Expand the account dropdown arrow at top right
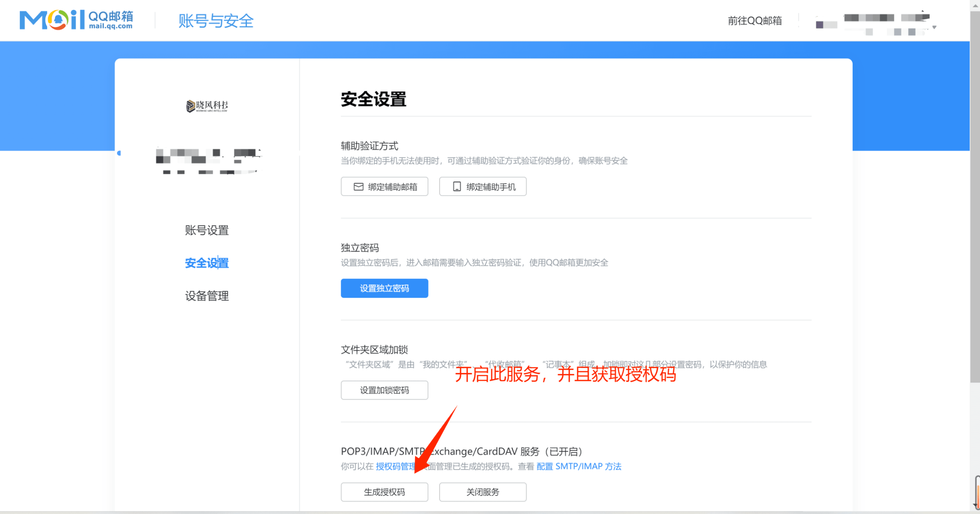Image resolution: width=980 pixels, height=514 pixels. 934,27
